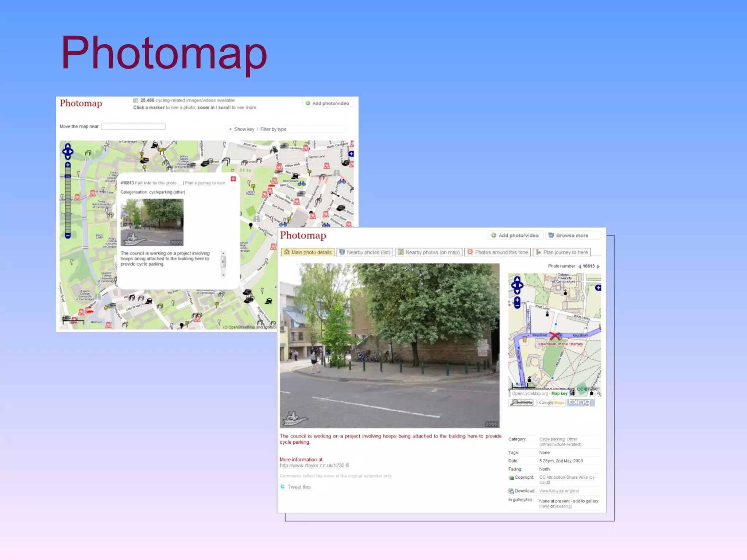The width and height of the screenshot is (747, 560).
Task: Zoom out on the large map
Action: [x=68, y=236]
